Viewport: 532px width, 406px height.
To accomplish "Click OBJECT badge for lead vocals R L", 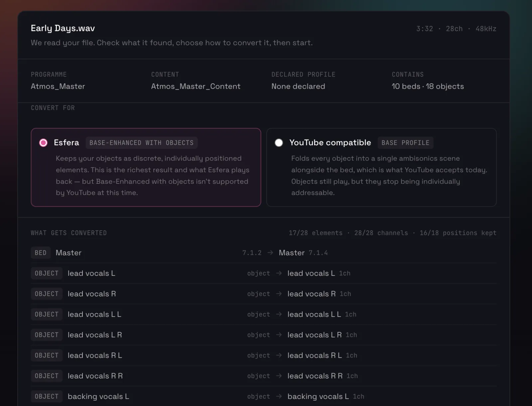I will pos(47,355).
